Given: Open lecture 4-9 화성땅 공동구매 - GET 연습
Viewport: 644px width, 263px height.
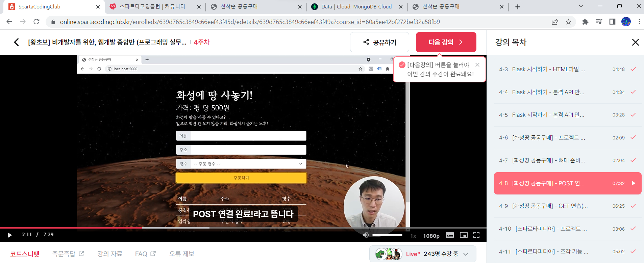Looking at the screenshot, I should (568, 206).
